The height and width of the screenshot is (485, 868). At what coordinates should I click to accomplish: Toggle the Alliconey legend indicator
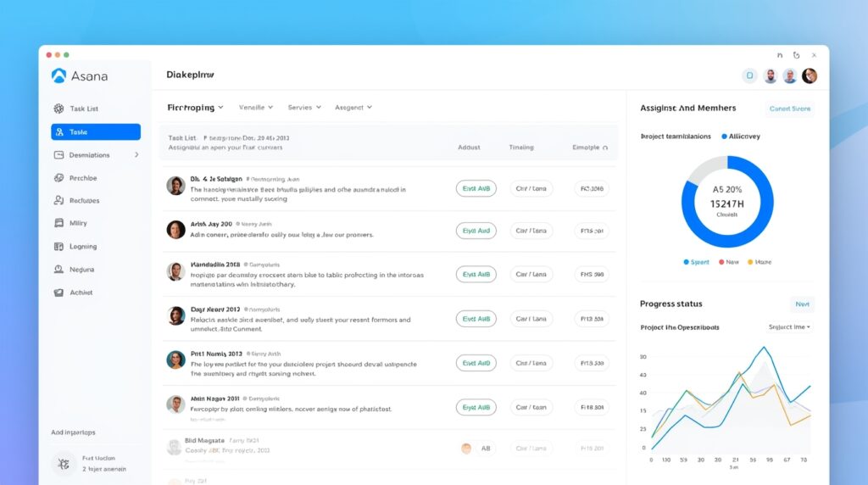pyautogui.click(x=724, y=137)
